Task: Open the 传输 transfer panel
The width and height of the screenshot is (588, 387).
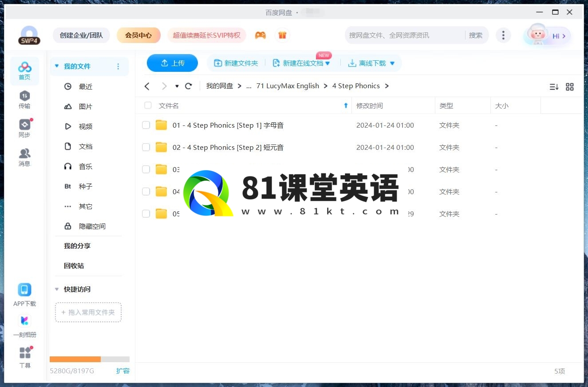Action: [x=24, y=100]
